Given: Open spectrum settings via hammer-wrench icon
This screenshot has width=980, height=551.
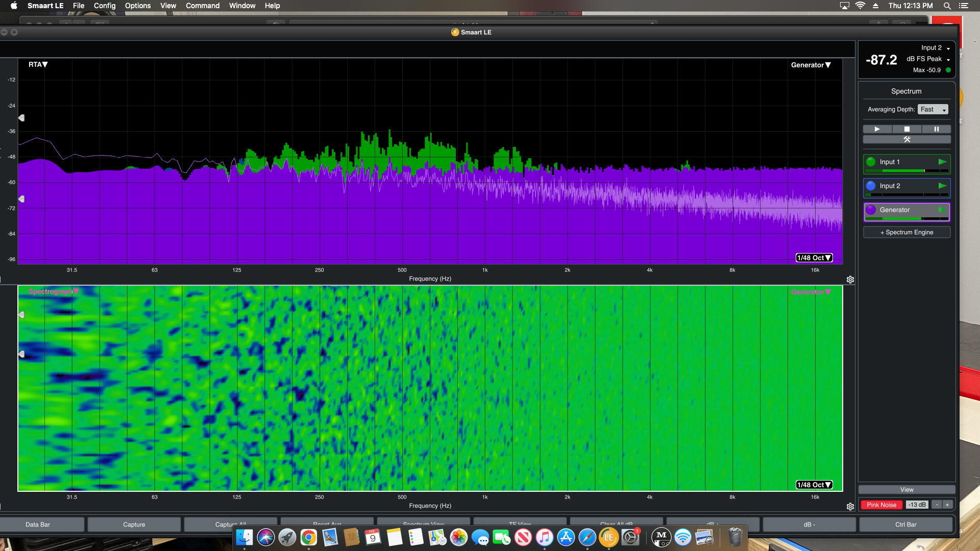Looking at the screenshot, I should [x=906, y=139].
